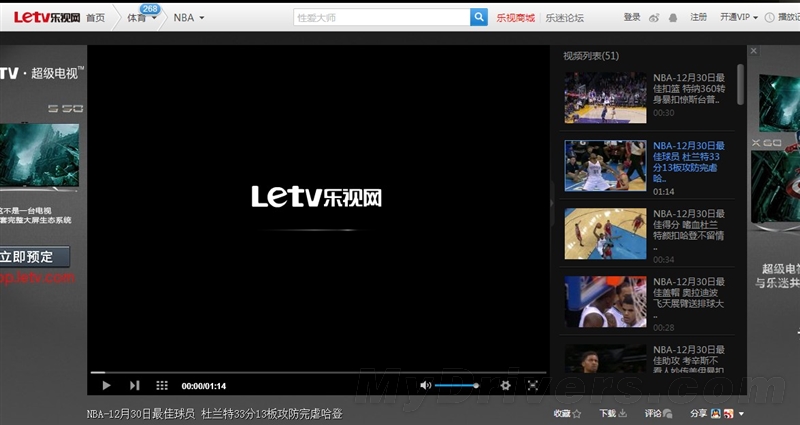The height and width of the screenshot is (425, 800).
Task: Seek on the video progress bar
Action: (318, 372)
